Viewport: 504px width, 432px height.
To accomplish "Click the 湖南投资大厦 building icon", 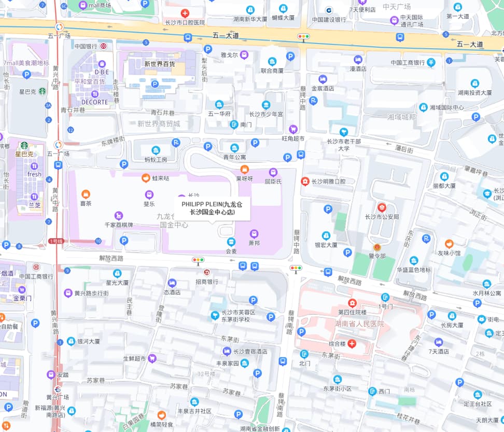I will point(475,83).
